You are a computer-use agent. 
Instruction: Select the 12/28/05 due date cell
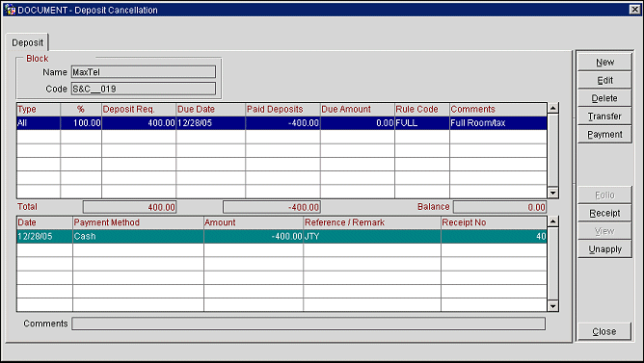(211, 123)
